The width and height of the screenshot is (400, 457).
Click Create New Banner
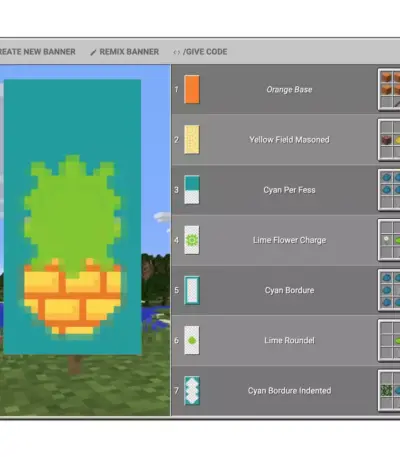pos(37,52)
